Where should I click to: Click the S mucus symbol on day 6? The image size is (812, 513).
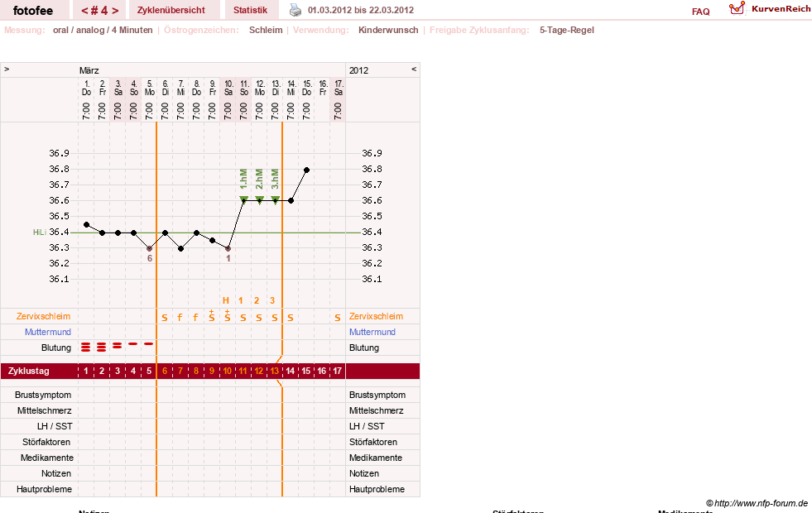click(x=165, y=318)
